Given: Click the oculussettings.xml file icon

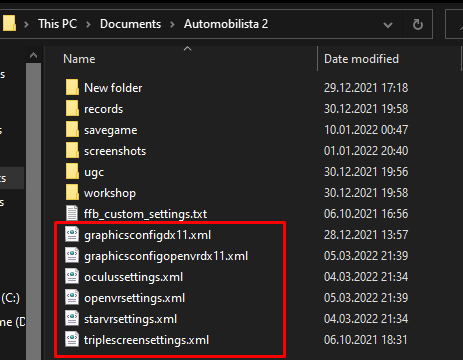Looking at the screenshot, I should point(72,277).
